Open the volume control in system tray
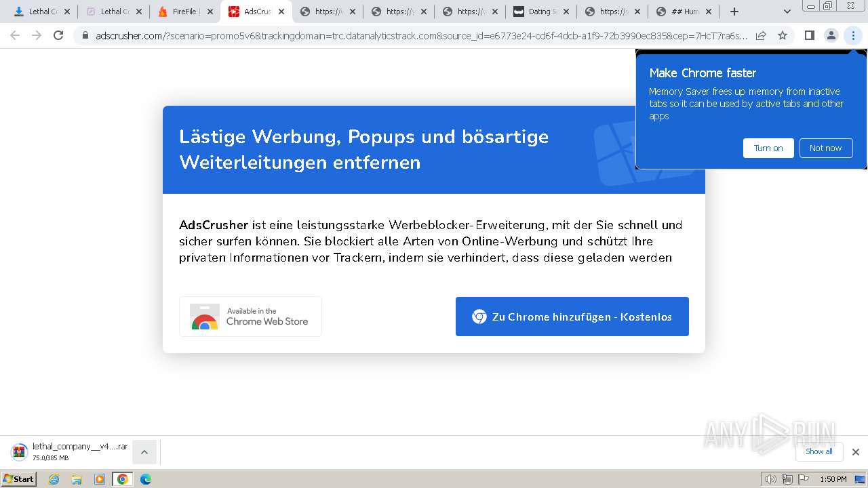Image resolution: width=868 pixels, height=488 pixels. 771,479
